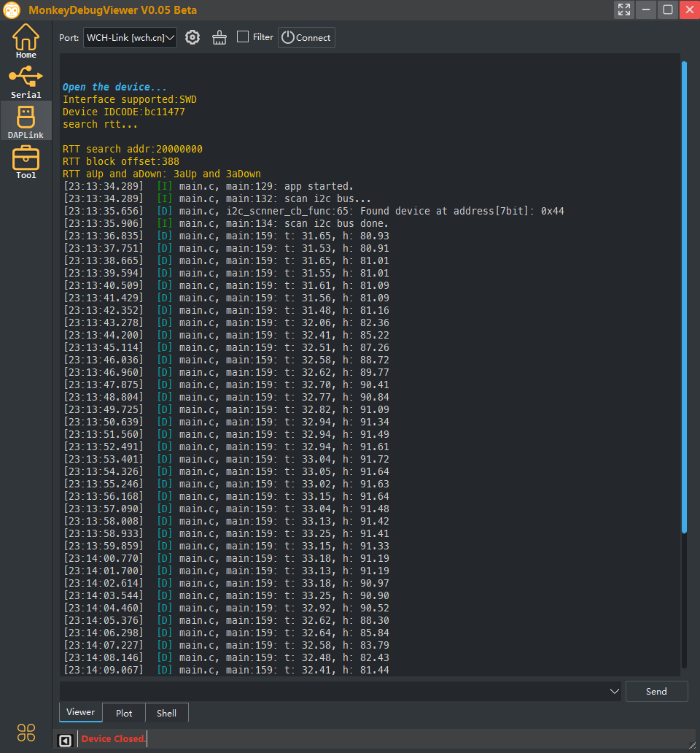Switch to the Plot tab
Screen dimensions: 700x753
[124, 713]
